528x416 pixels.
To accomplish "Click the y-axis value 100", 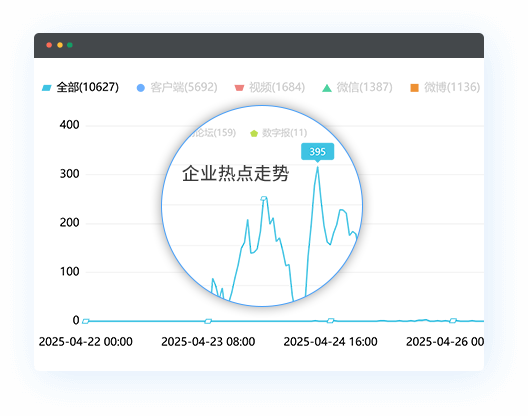I will (x=69, y=272).
